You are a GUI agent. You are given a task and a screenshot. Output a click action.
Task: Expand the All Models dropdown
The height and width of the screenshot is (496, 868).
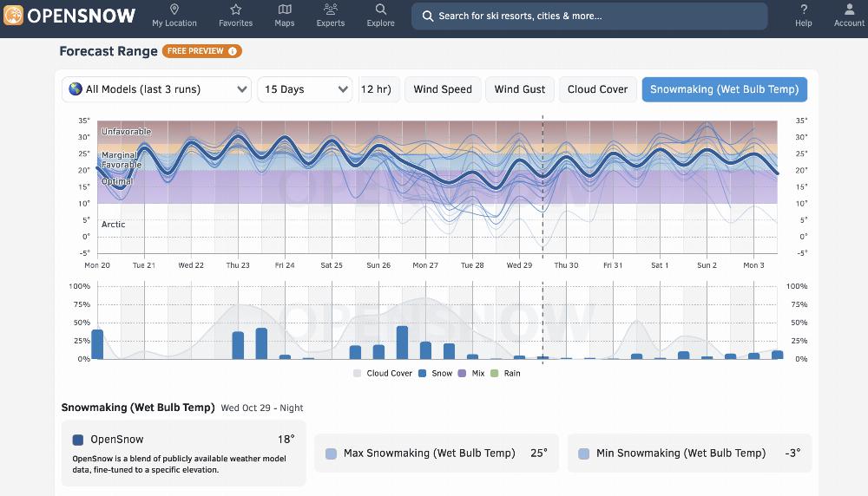pyautogui.click(x=157, y=89)
